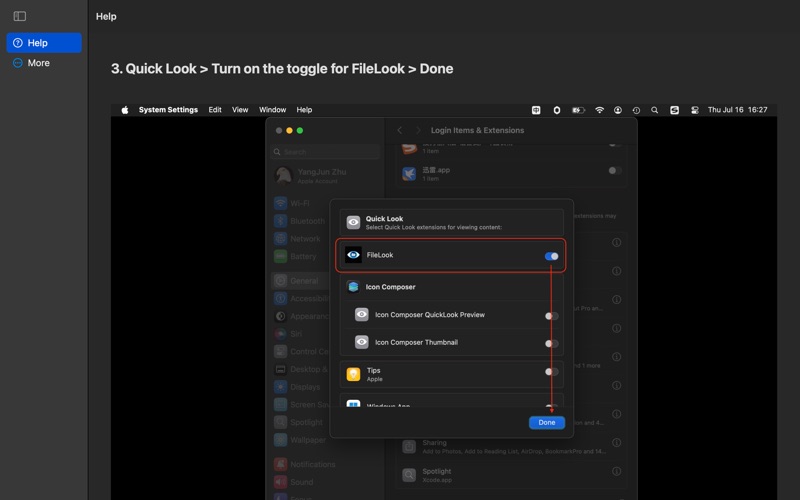Click the date and time Thu Jul 16
This screenshot has width=800, height=500.
coord(737,110)
